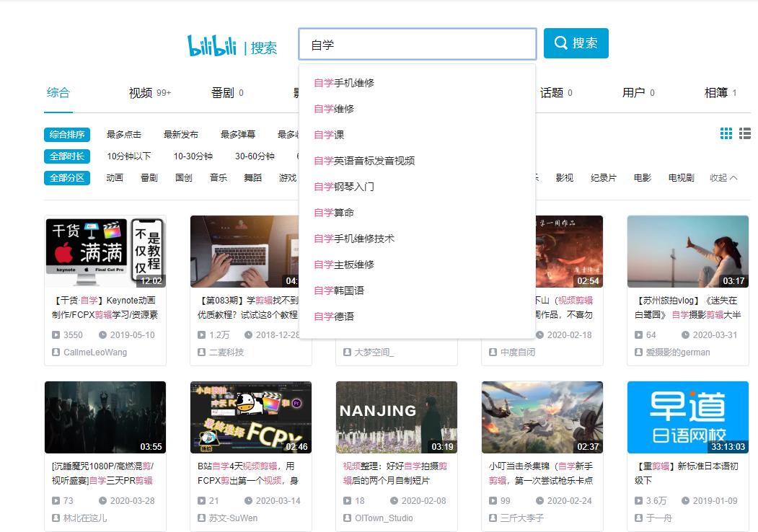This screenshot has width=758, height=532.
Task: Click the search input containing 自学
Action: pos(418,43)
